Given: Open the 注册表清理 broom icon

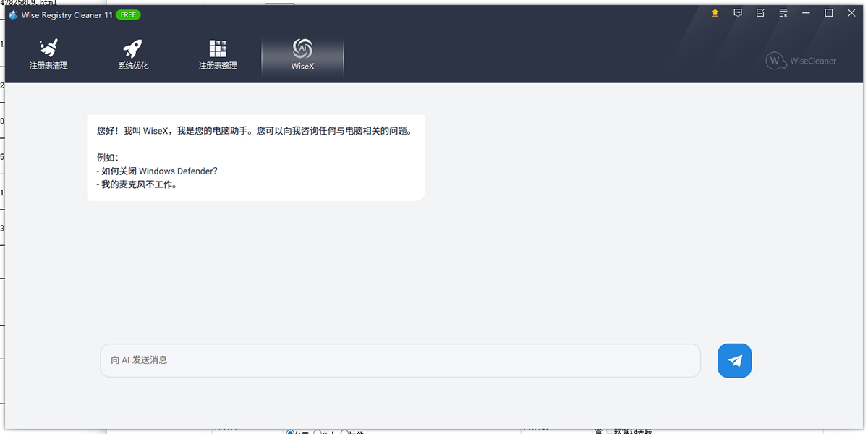Looking at the screenshot, I should 48,49.
